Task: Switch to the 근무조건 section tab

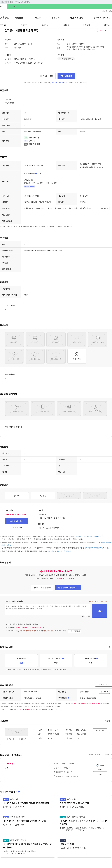Action: [24, 25]
